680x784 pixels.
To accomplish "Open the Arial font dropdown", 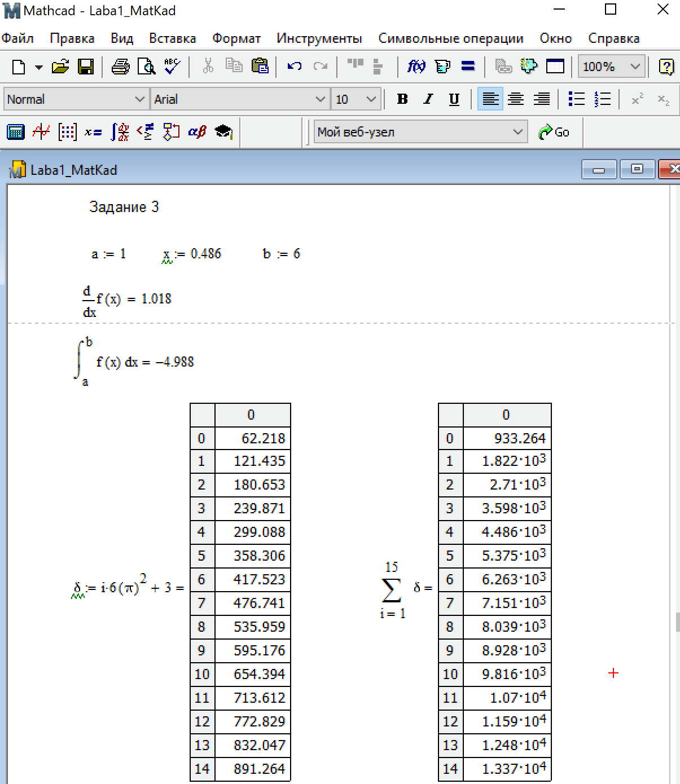I will pyautogui.click(x=320, y=99).
